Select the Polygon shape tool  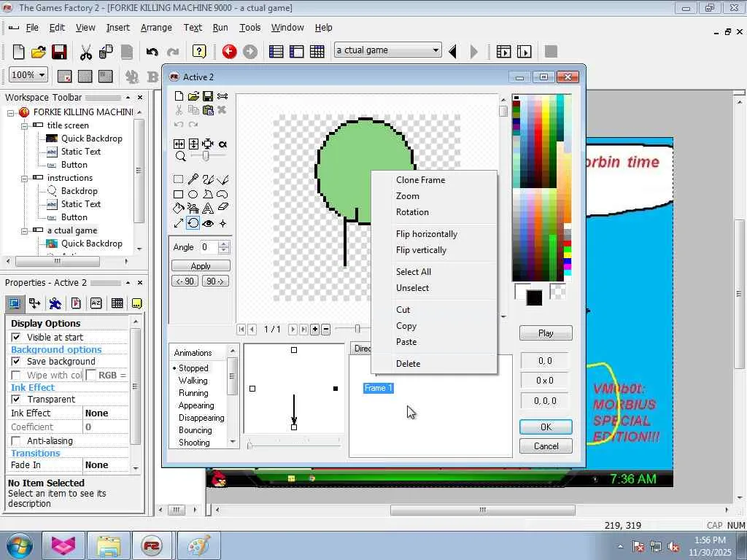click(x=208, y=194)
